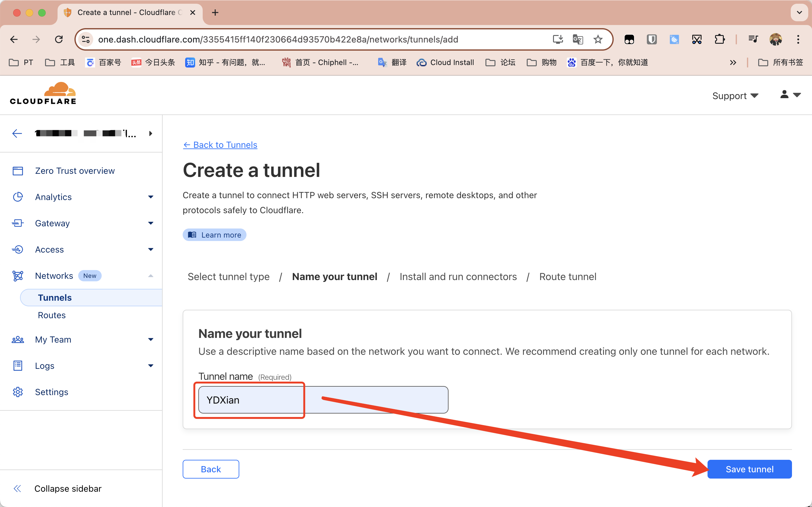Click back arrow next to account name

tap(17, 133)
